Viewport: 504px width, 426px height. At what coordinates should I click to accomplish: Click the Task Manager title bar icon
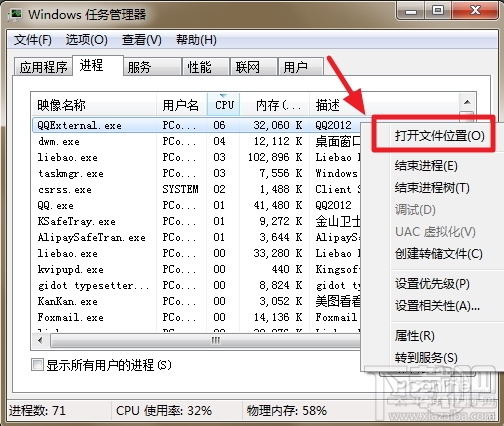coord(16,14)
